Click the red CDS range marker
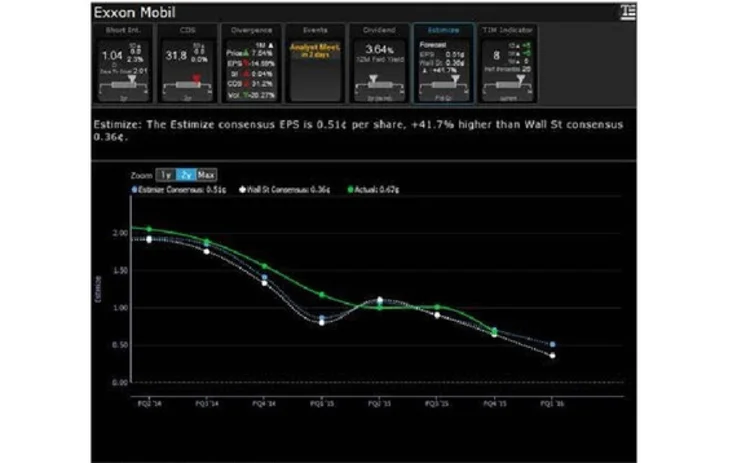 point(196,78)
